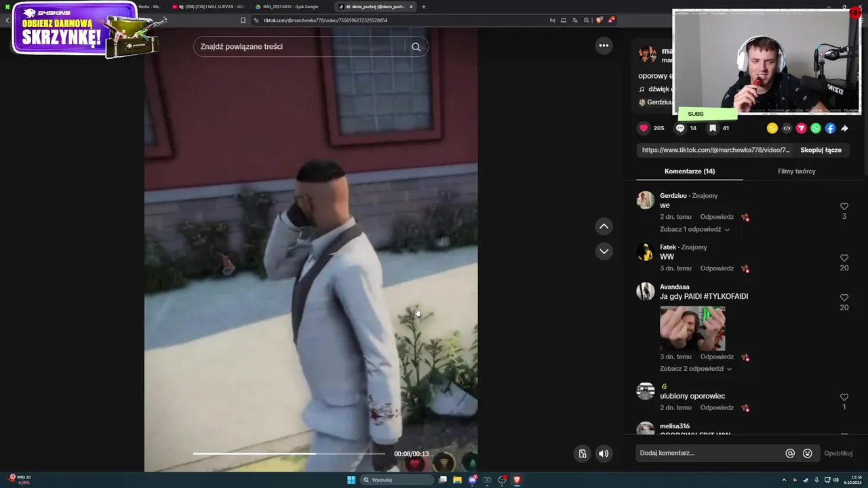Repost the video with the yellow repost icon
This screenshot has width=868, height=488.
tap(772, 128)
